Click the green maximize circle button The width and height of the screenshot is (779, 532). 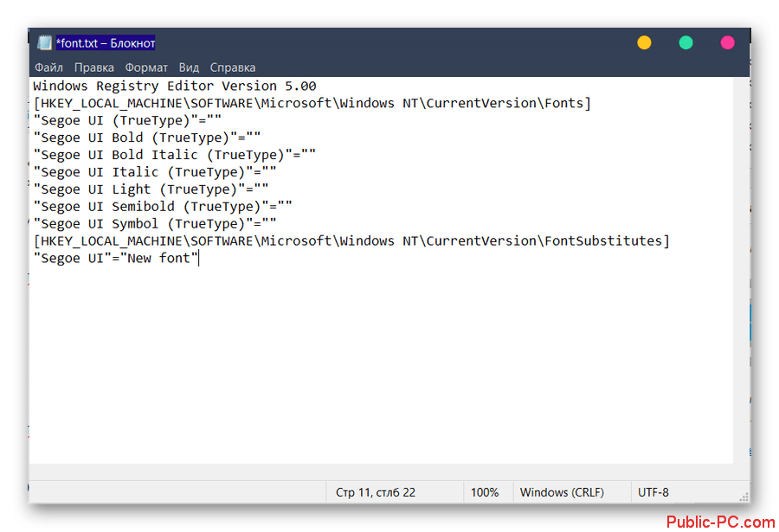pos(686,42)
